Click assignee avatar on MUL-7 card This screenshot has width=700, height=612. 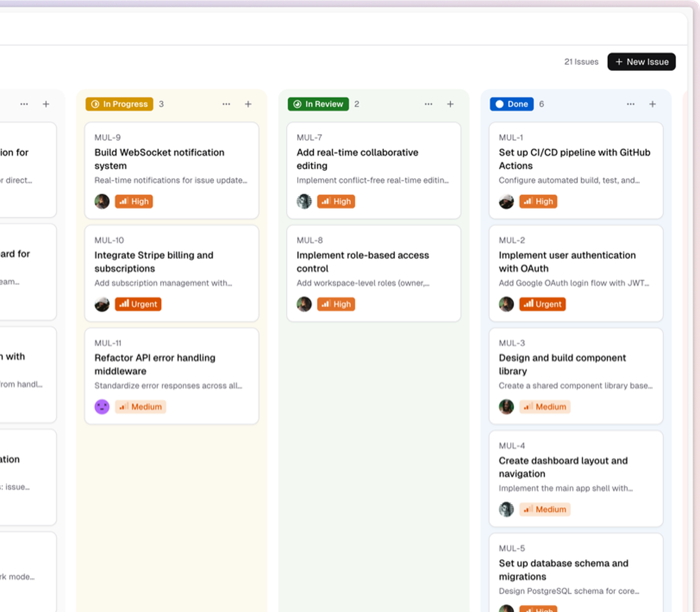[304, 201]
